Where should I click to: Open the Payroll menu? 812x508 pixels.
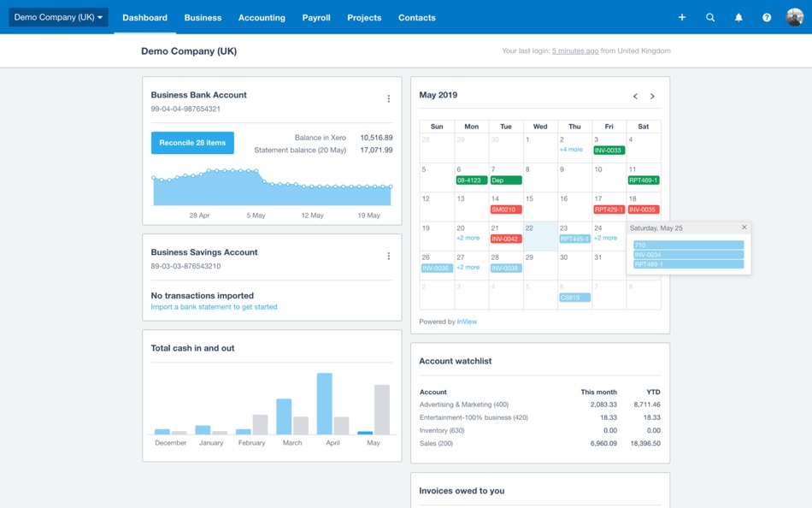[316, 18]
